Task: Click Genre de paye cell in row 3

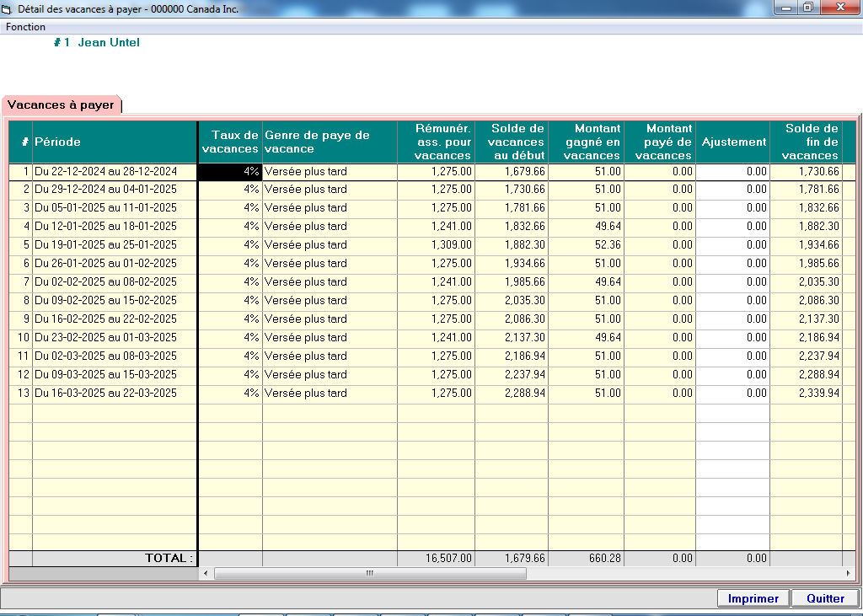Action: point(329,208)
